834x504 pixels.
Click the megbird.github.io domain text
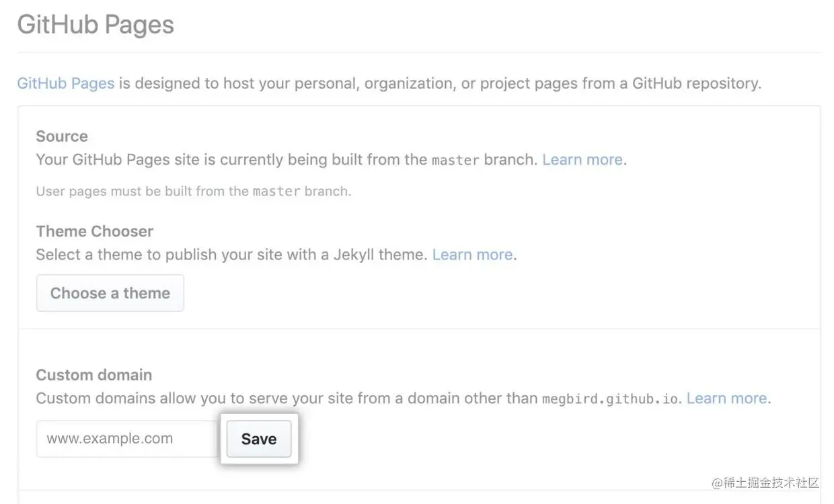610,399
